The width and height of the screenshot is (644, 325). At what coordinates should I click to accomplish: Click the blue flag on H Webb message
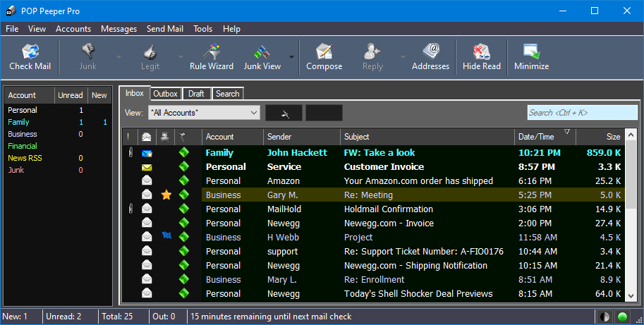tap(166, 235)
